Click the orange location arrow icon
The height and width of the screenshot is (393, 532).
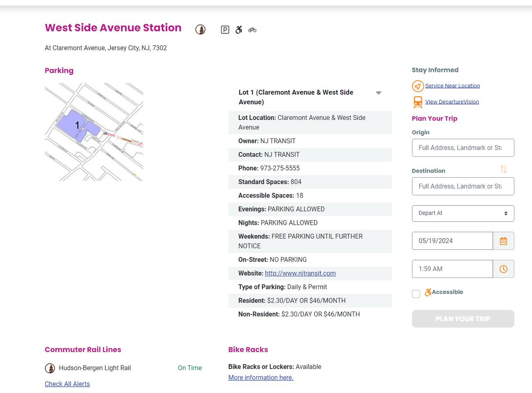coord(417,86)
